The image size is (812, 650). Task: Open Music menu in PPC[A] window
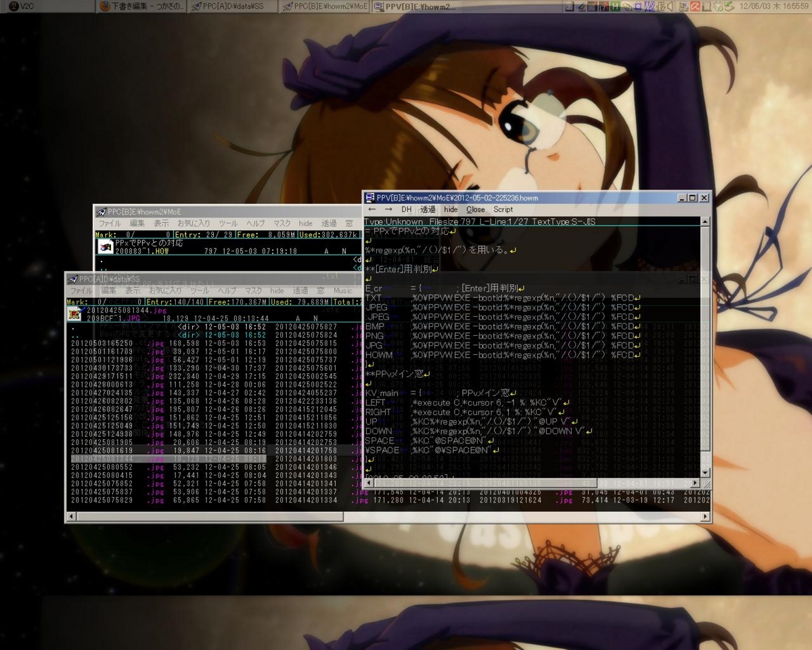pos(343,290)
